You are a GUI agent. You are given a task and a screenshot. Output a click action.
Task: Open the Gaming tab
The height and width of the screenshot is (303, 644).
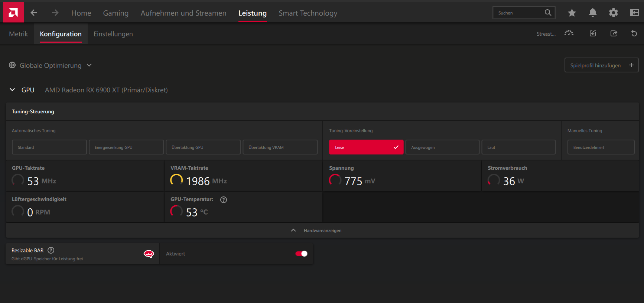click(116, 13)
